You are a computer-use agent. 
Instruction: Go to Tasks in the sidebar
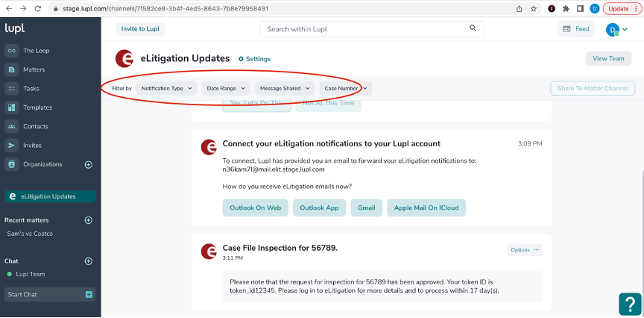pos(31,88)
